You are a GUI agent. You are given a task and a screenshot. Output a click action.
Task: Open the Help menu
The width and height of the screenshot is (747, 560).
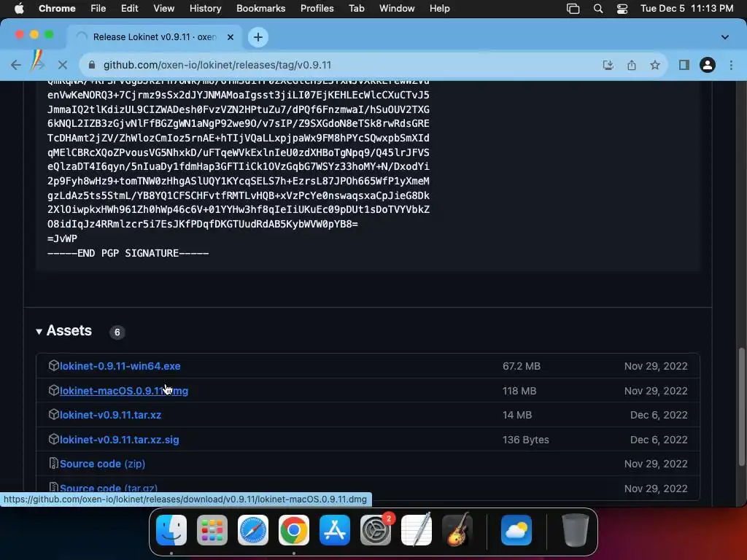pyautogui.click(x=439, y=9)
